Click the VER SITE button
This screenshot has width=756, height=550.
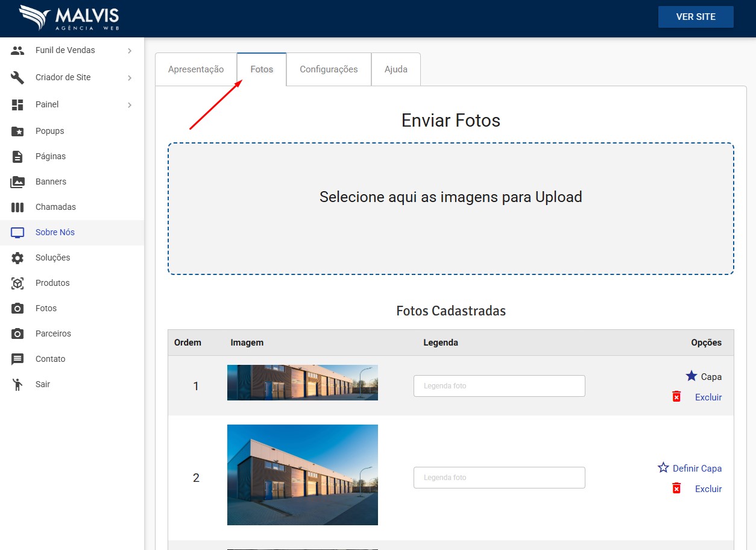pyautogui.click(x=696, y=17)
